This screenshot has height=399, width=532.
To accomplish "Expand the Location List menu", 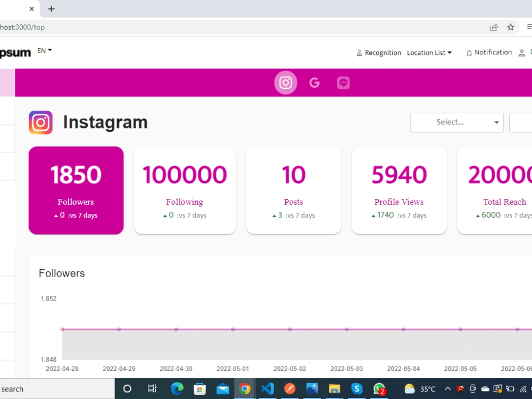I will 429,53.
